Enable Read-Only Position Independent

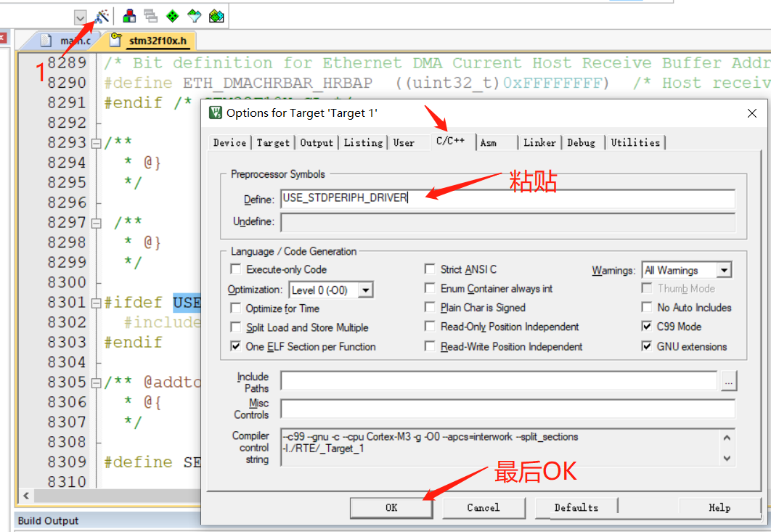tap(430, 327)
